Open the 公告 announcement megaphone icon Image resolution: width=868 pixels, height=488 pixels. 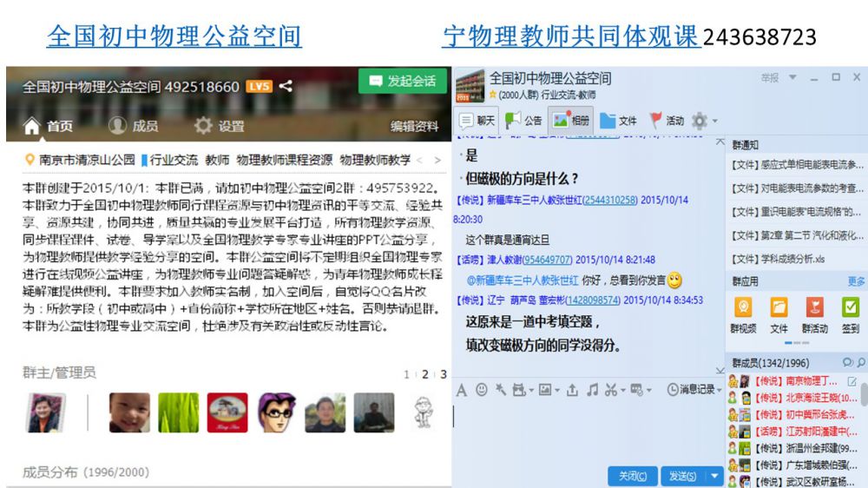tap(523, 121)
